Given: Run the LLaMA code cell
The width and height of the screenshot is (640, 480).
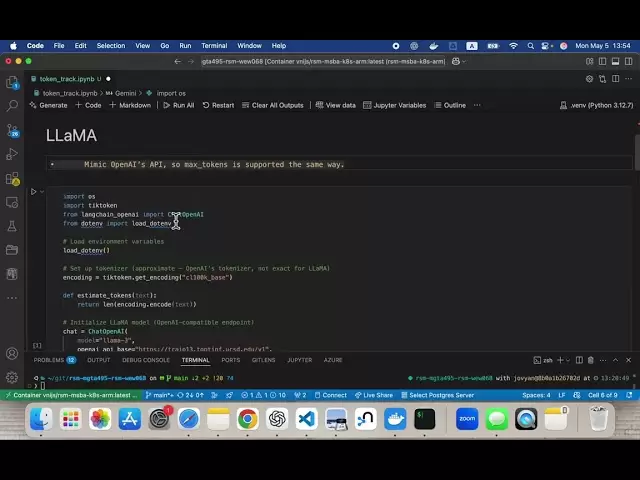Looking at the screenshot, I should 33,191.
